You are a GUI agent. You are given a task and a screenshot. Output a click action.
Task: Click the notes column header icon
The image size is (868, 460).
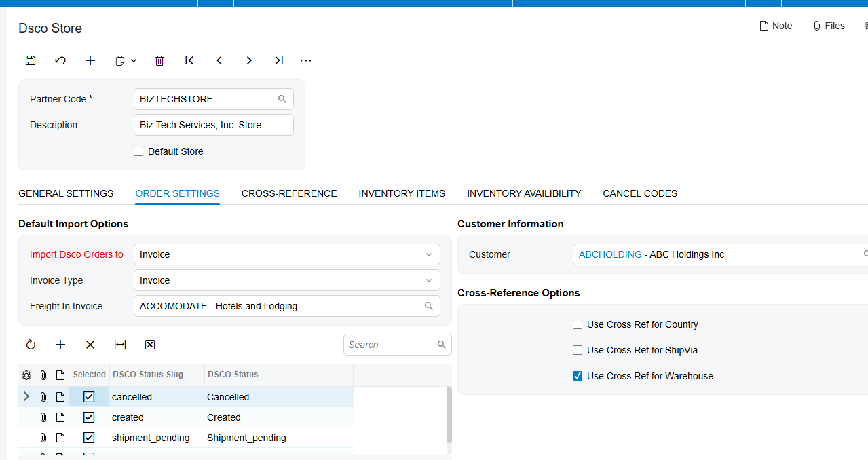[x=60, y=375]
